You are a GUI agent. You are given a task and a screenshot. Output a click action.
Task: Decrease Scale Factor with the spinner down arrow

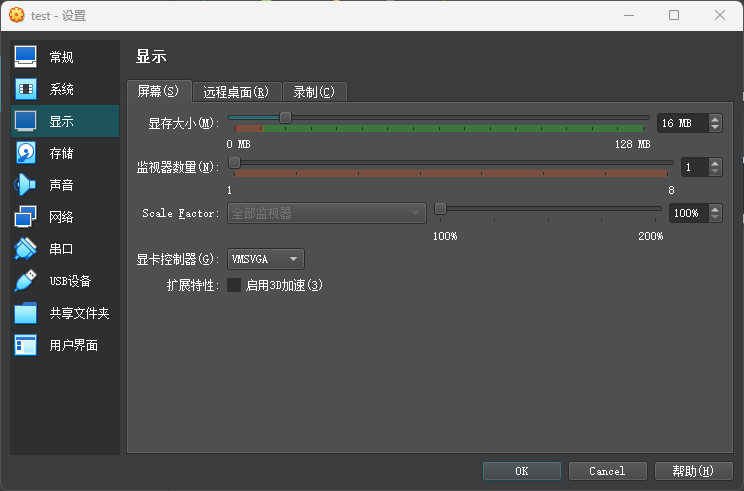click(x=715, y=217)
